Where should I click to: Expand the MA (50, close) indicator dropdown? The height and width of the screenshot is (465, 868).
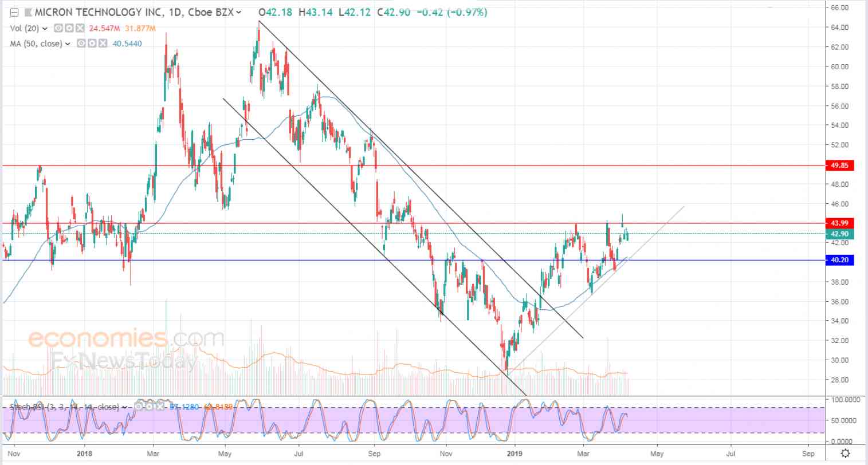(68, 44)
